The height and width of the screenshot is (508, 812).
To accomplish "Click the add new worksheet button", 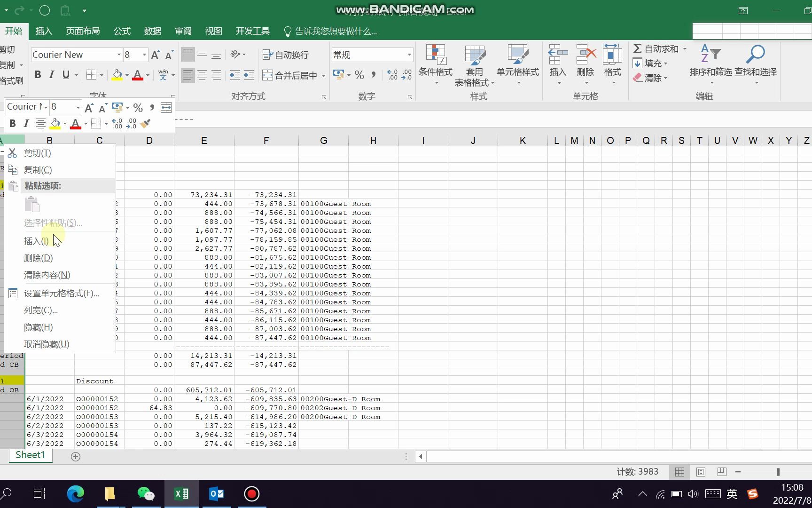I will (x=75, y=456).
